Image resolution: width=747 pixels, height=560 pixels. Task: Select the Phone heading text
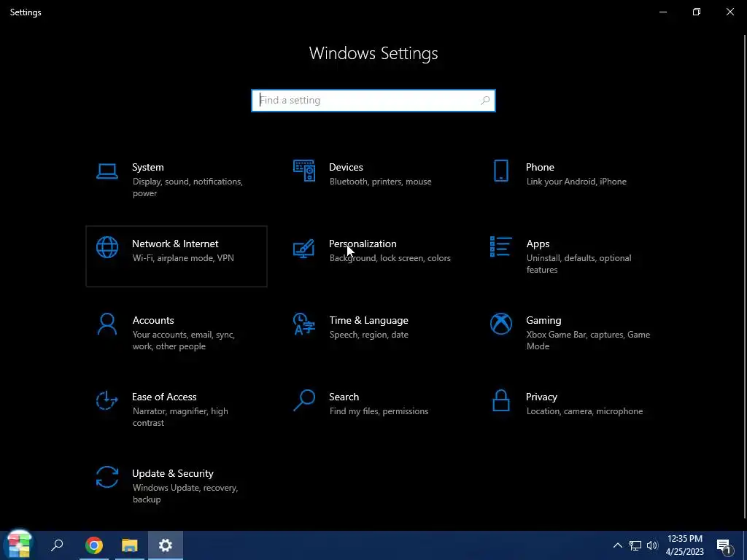pyautogui.click(x=540, y=167)
